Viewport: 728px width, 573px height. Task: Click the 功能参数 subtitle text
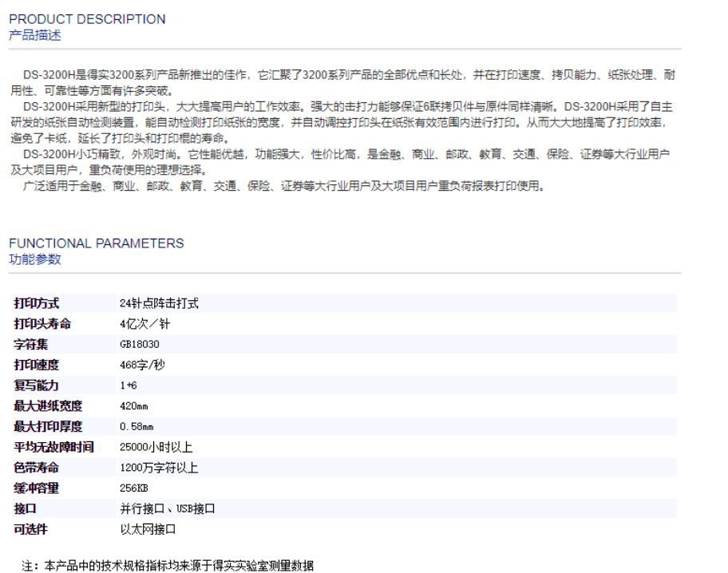34,259
